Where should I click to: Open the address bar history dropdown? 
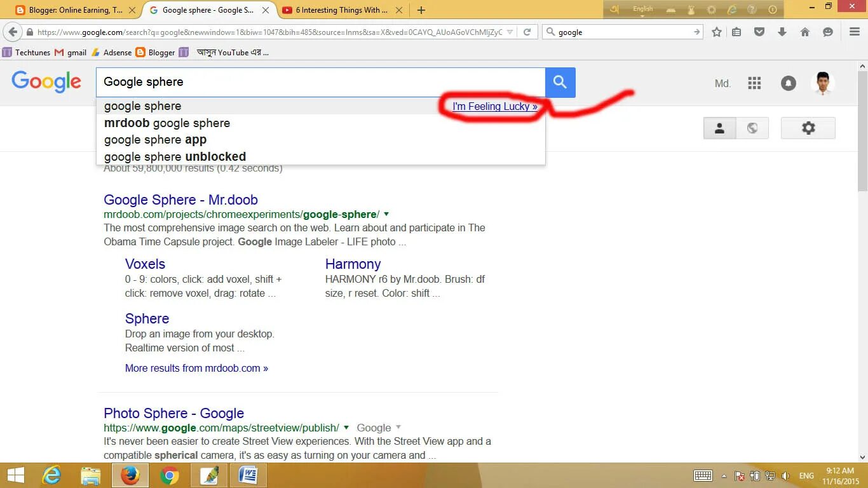point(510,32)
